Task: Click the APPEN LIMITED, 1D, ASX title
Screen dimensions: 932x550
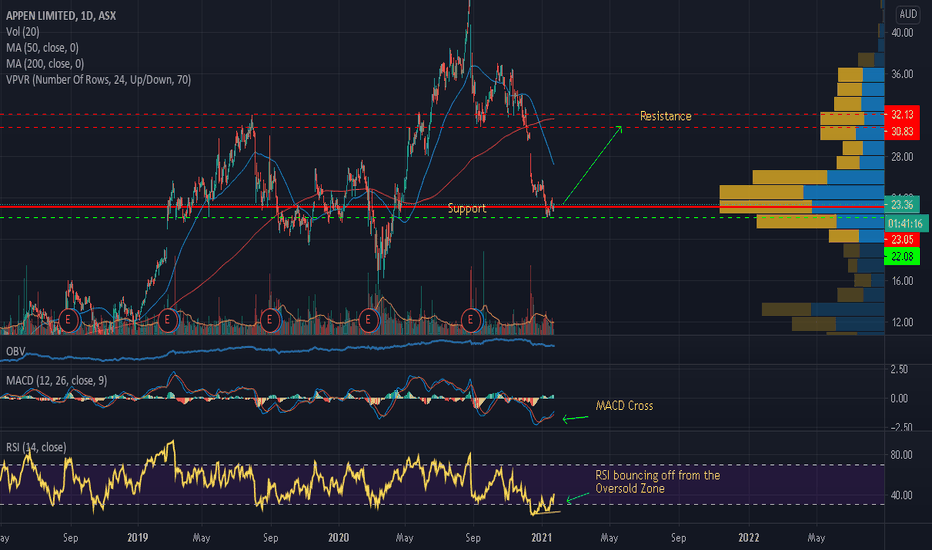Action: click(61, 16)
